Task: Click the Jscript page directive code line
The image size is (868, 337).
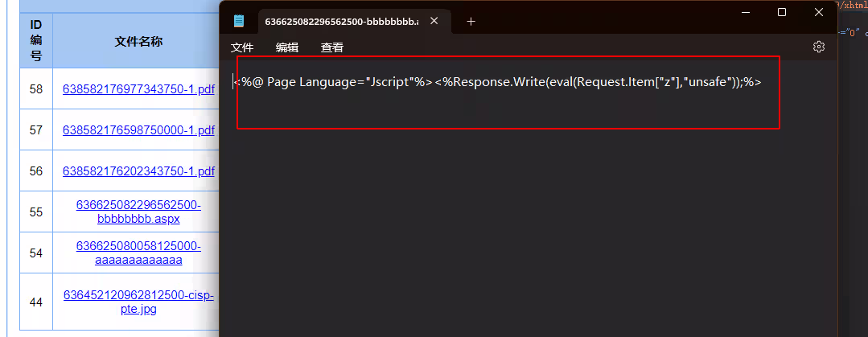Action: point(497,83)
